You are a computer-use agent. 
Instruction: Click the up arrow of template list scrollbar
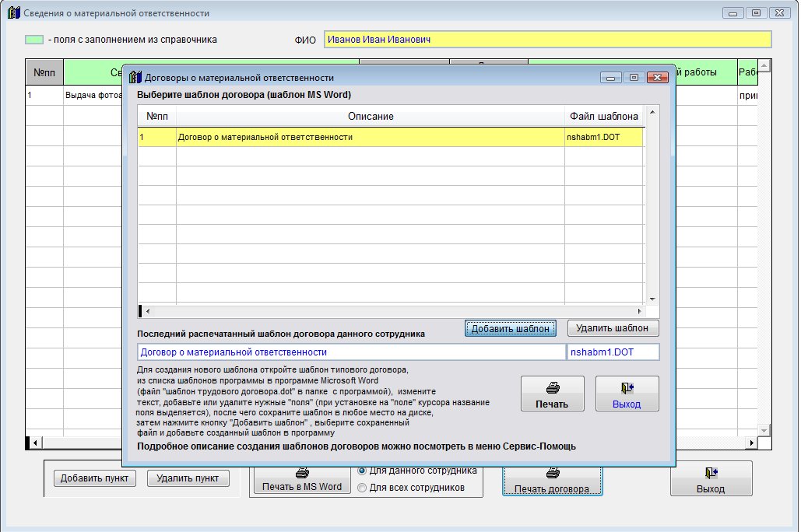coord(652,112)
